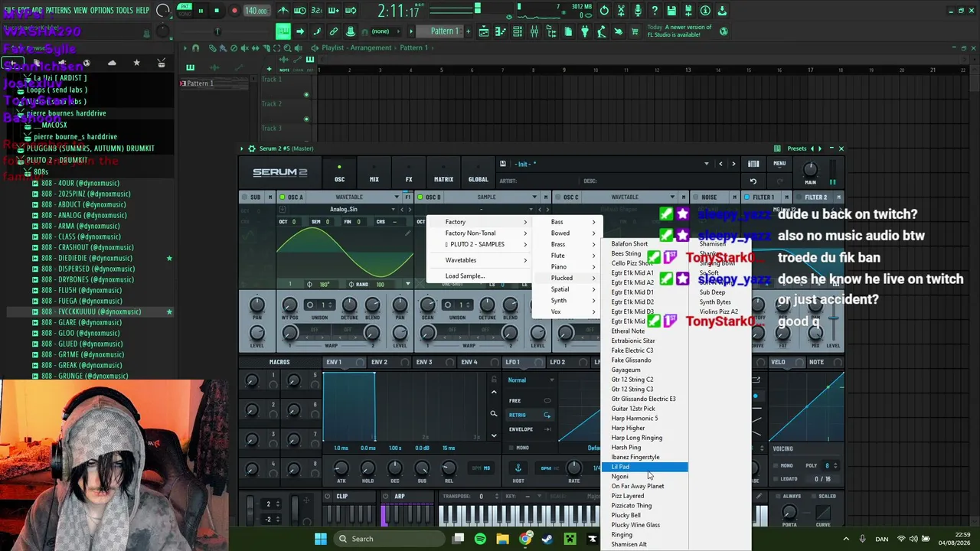This screenshot has width=980, height=551.
Task: Go to previous Serum preset
Action: pyautogui.click(x=720, y=164)
